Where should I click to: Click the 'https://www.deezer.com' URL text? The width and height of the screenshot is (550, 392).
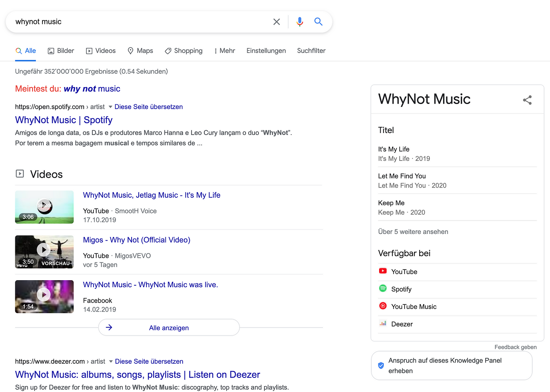[50, 361]
